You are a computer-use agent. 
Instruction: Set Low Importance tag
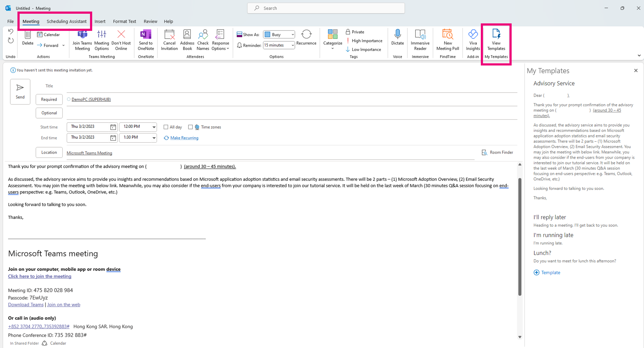click(x=363, y=49)
